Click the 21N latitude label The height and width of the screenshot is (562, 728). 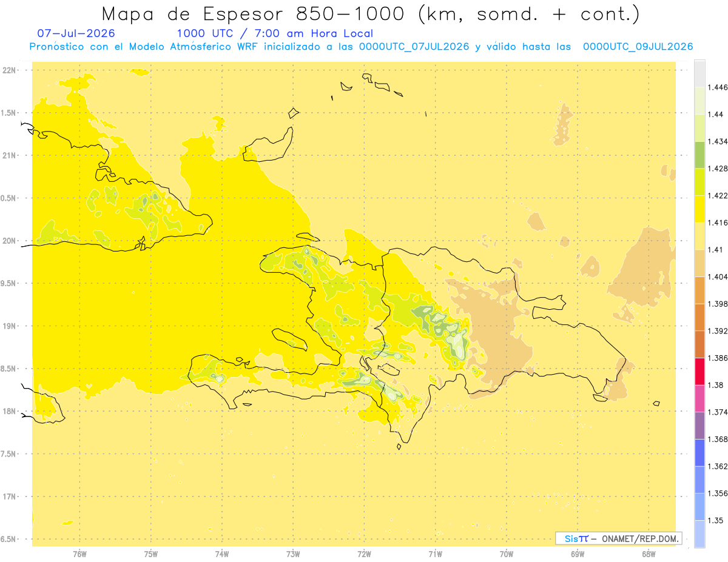(x=10, y=156)
